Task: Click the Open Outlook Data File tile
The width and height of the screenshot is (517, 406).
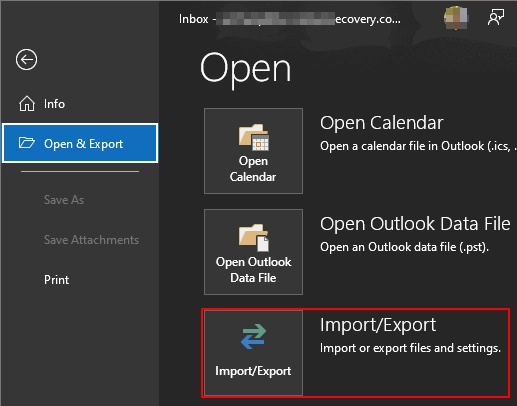Action: (253, 252)
